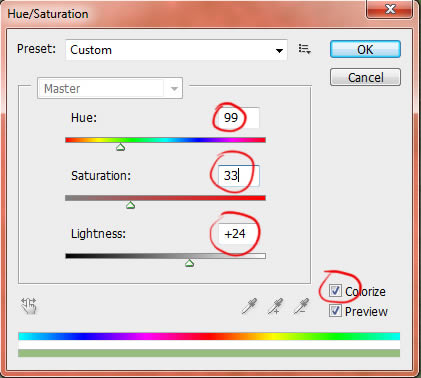Click the Cancel button
This screenshot has height=378, width=421.
click(365, 77)
